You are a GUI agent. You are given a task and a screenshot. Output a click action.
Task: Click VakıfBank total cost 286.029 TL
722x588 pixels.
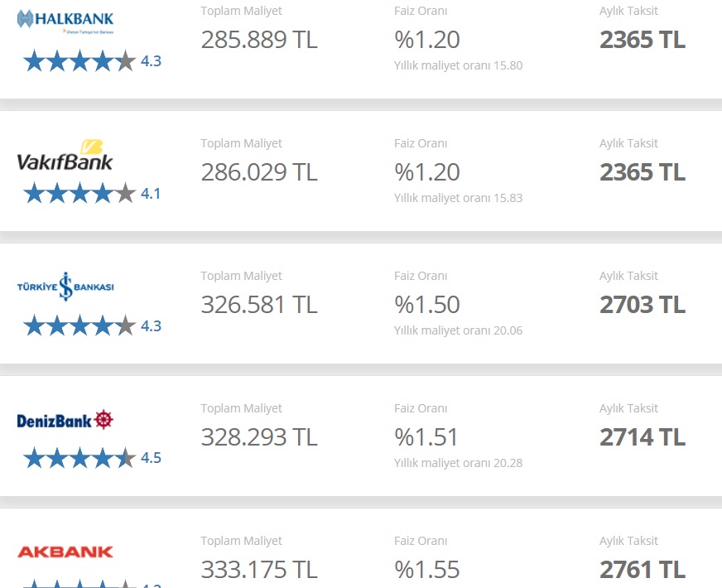259,172
